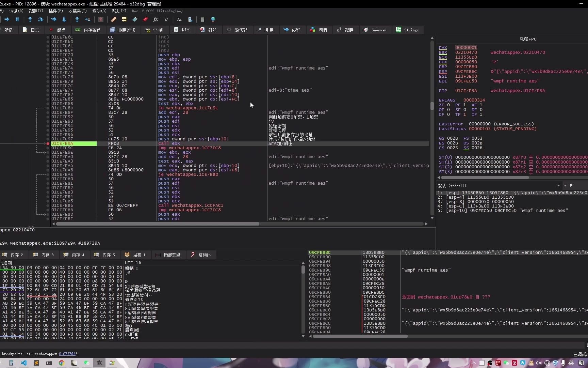This screenshot has height=368, width=588.
Task: Toggle the breakpoint dot at address 01CE7EB6
Action: click(x=48, y=205)
